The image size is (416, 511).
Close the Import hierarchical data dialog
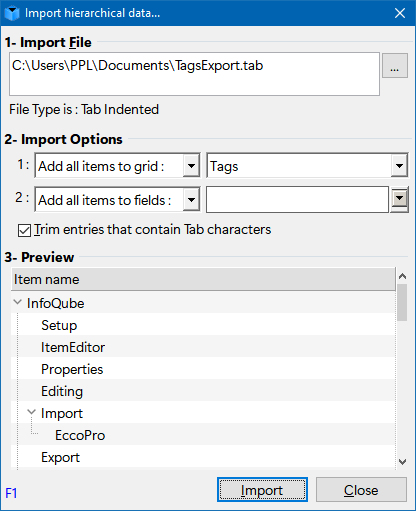click(x=400, y=13)
